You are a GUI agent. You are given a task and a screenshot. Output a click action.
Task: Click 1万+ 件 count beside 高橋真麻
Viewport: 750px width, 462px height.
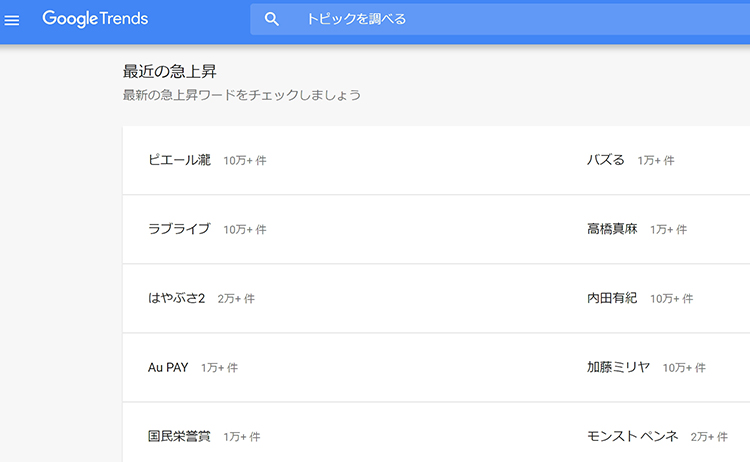coord(669,230)
